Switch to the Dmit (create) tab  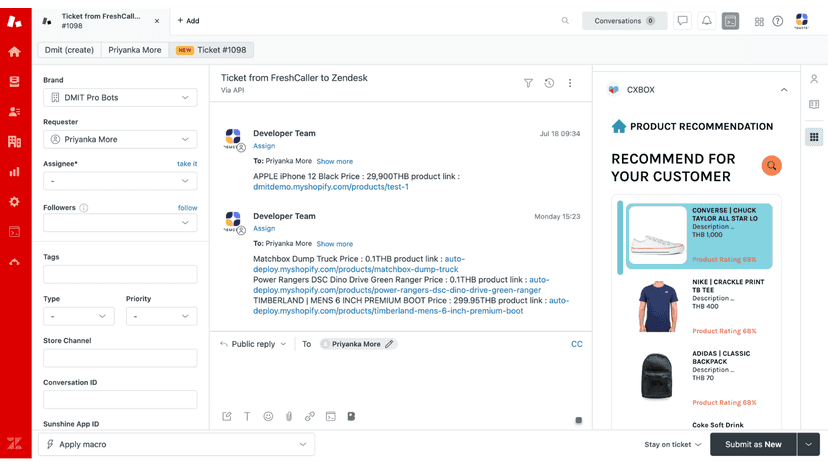click(69, 50)
